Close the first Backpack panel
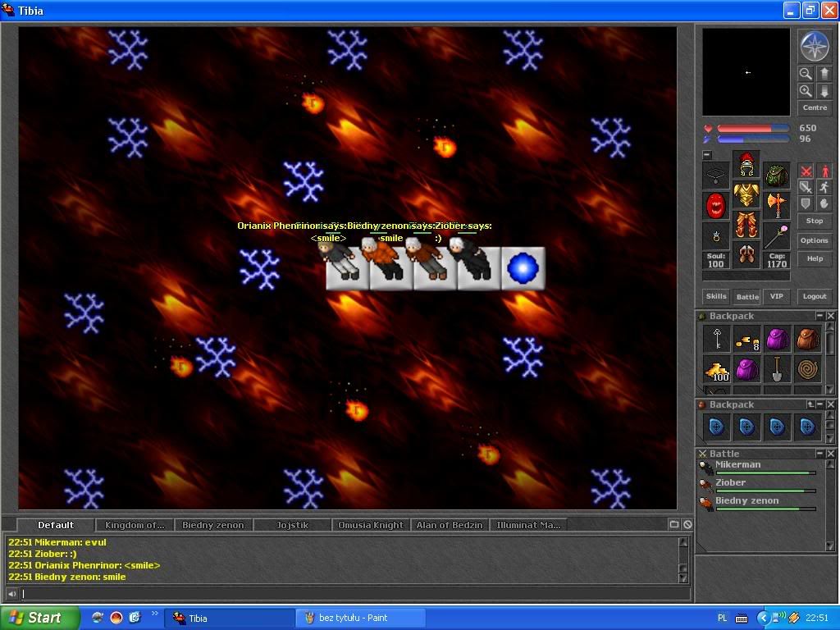Image resolution: width=840 pixels, height=630 pixels. coord(830,316)
